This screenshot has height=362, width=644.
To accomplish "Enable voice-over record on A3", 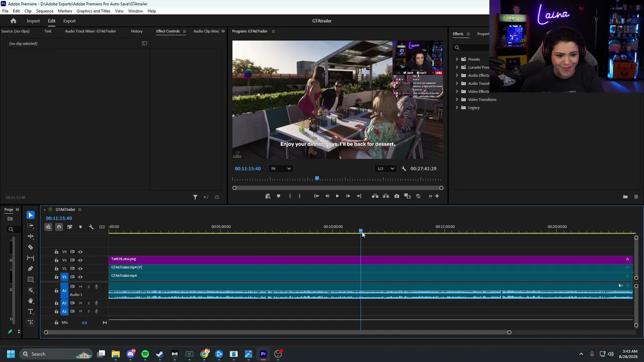I will (x=97, y=312).
